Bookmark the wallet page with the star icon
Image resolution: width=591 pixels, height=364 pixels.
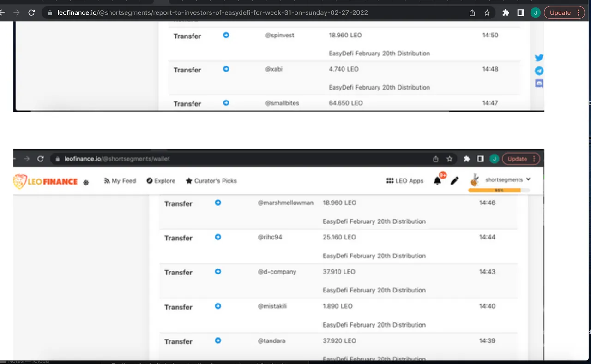449,159
